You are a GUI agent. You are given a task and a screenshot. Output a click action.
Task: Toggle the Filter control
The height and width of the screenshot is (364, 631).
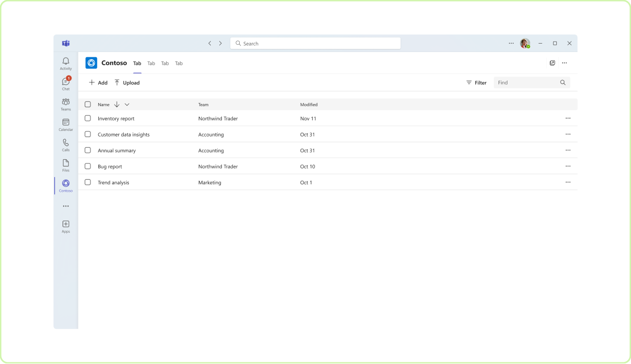click(476, 82)
